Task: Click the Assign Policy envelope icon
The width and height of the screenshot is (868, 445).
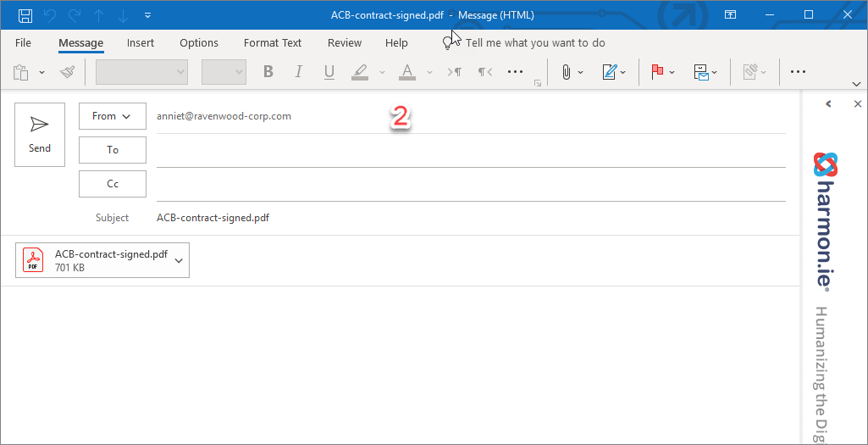Action: pyautogui.click(x=701, y=72)
